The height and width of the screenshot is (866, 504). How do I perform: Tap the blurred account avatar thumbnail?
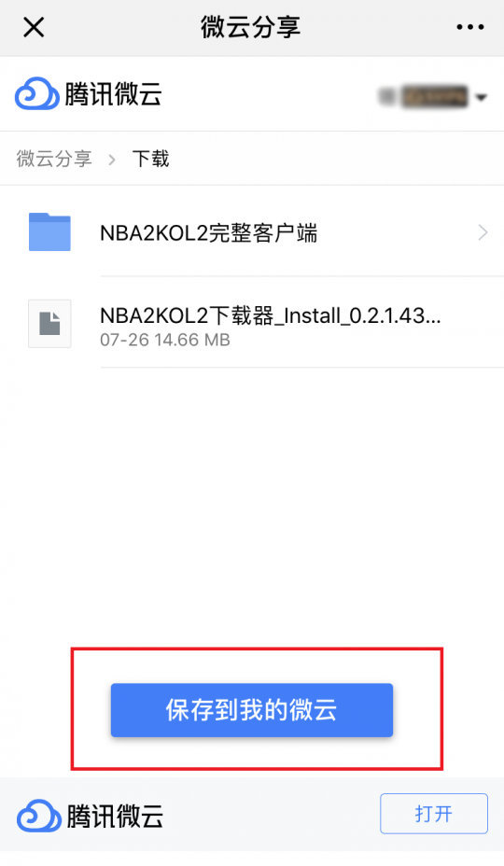pyautogui.click(x=386, y=97)
